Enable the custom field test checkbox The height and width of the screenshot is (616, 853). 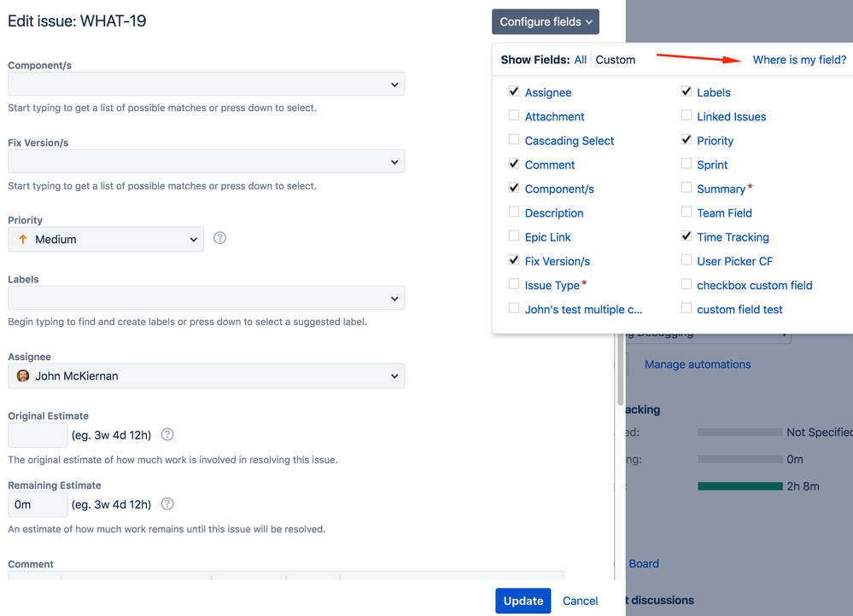(x=686, y=308)
